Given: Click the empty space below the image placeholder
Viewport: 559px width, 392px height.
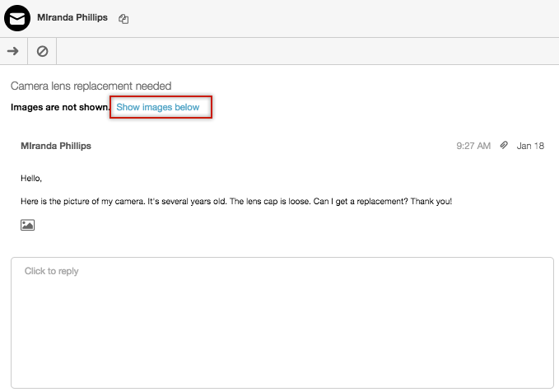Looking at the screenshot, I should point(282,244).
